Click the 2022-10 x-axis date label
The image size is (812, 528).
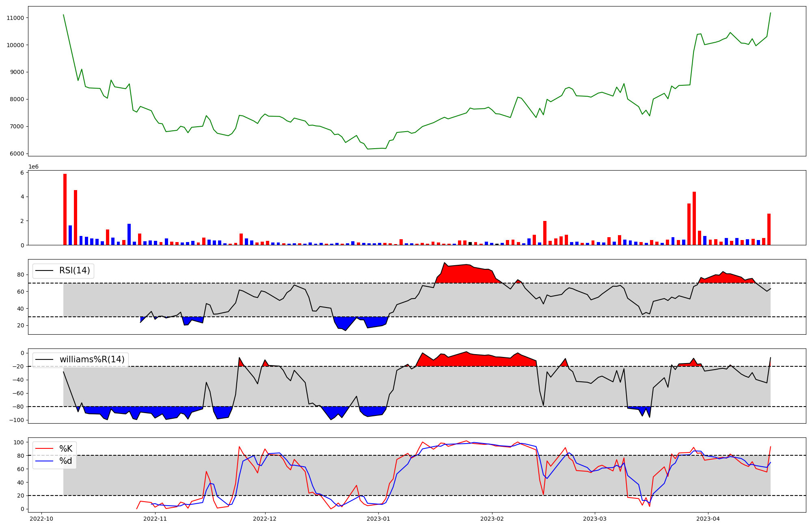pyautogui.click(x=41, y=519)
